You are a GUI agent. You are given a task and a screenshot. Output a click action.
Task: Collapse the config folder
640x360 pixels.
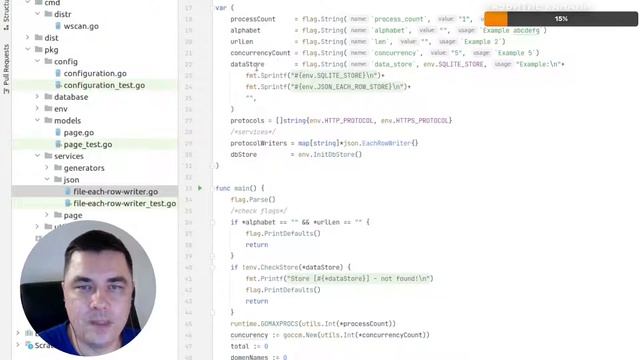click(38, 61)
